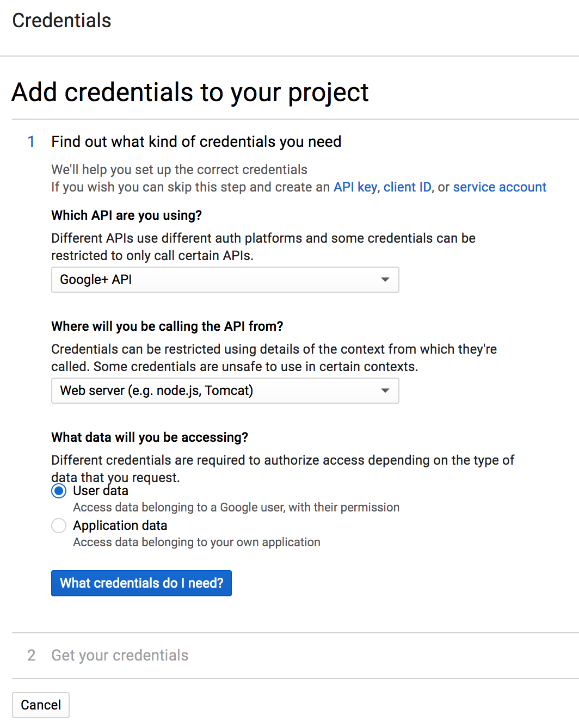Viewport: 579px width, 728px height.
Task: Click the client ID link
Action: pos(407,187)
